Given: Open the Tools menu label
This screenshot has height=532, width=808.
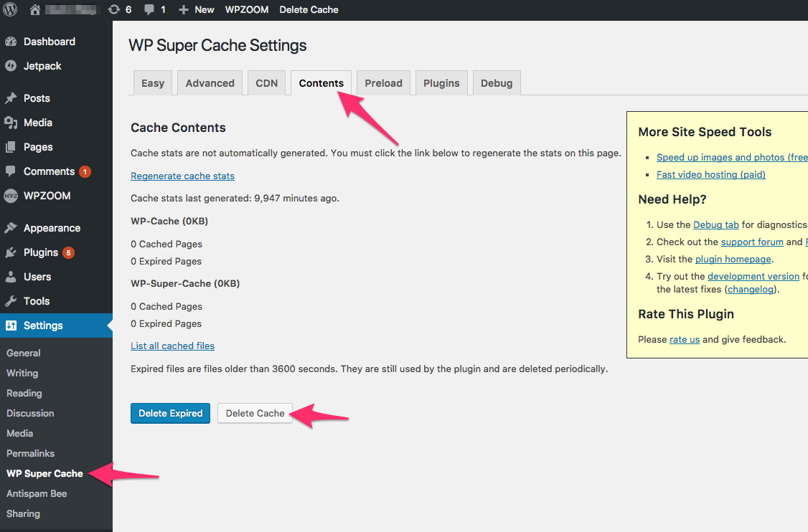Looking at the screenshot, I should click(x=37, y=301).
